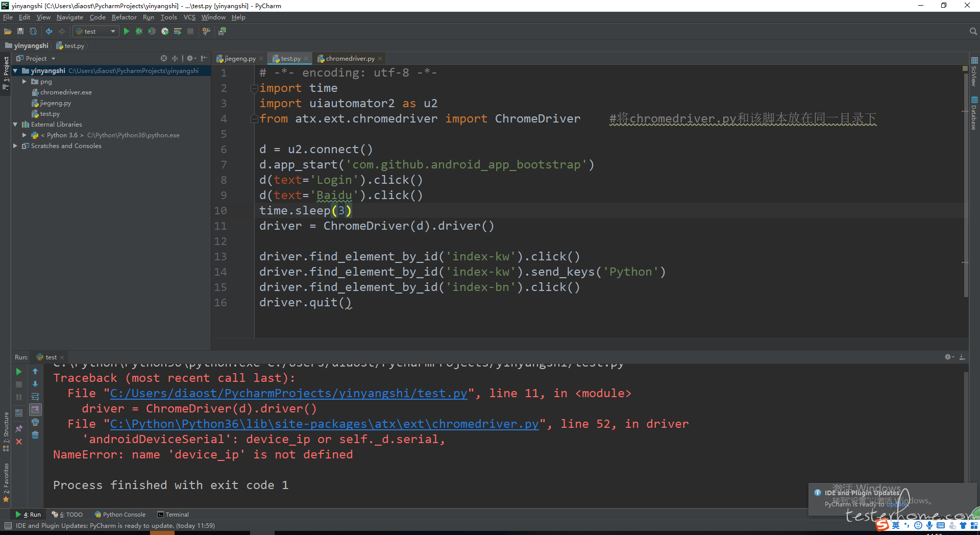The width and height of the screenshot is (980, 535).
Task: Click the Scroll from Source target icon
Action: (x=164, y=59)
